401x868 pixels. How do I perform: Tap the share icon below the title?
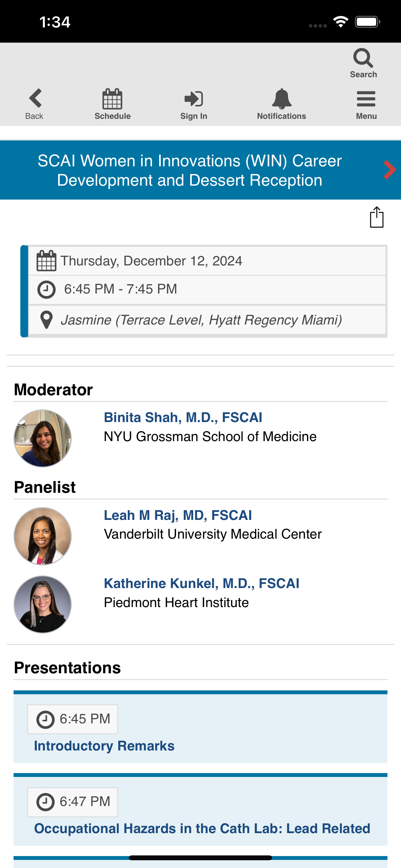(376, 217)
